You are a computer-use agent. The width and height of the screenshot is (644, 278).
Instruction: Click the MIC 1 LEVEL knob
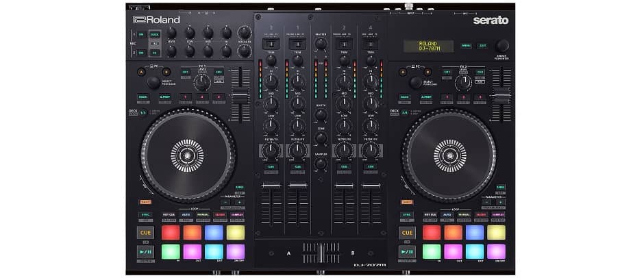(171, 33)
